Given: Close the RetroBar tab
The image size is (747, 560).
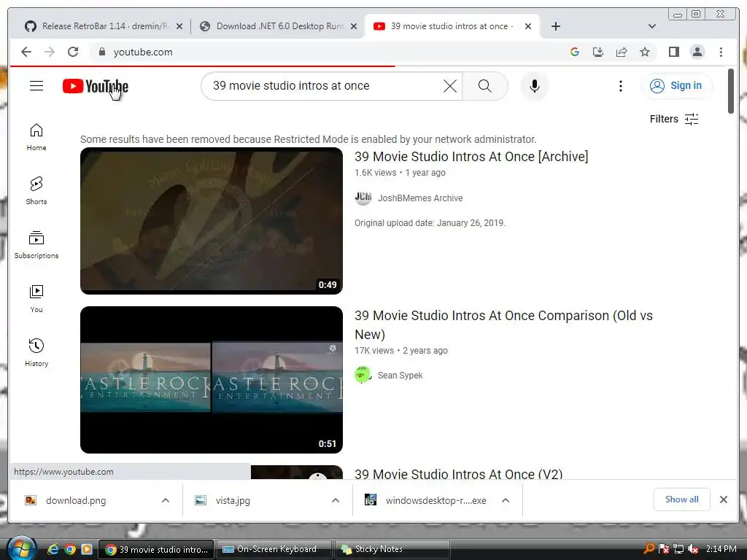Looking at the screenshot, I should 179,26.
